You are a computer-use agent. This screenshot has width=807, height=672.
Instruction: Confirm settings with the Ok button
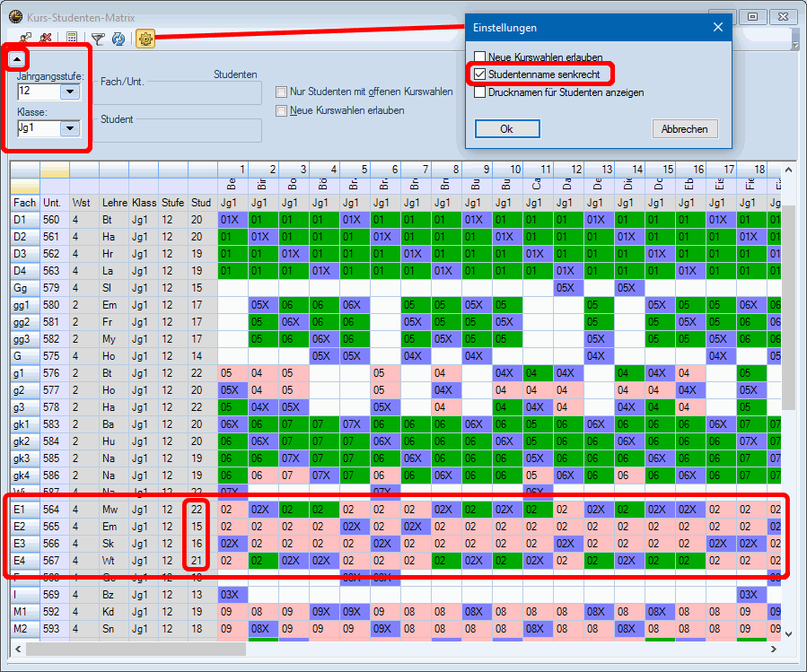click(x=506, y=129)
